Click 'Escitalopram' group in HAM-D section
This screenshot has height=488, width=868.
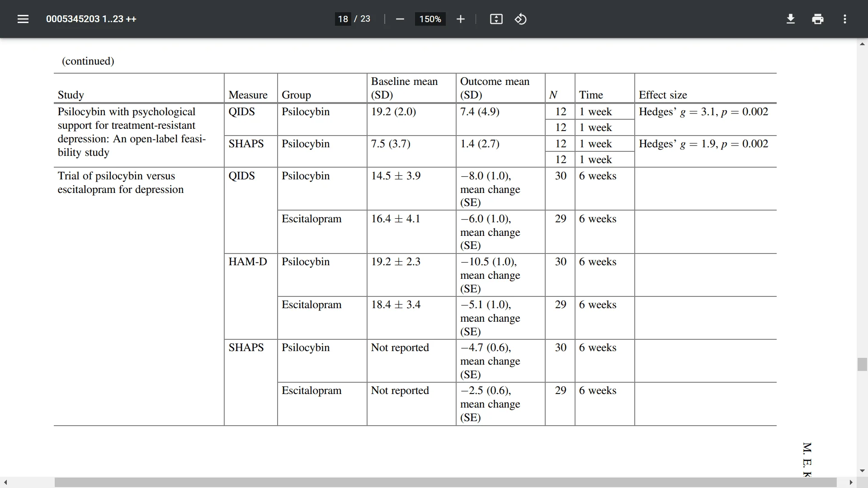311,305
